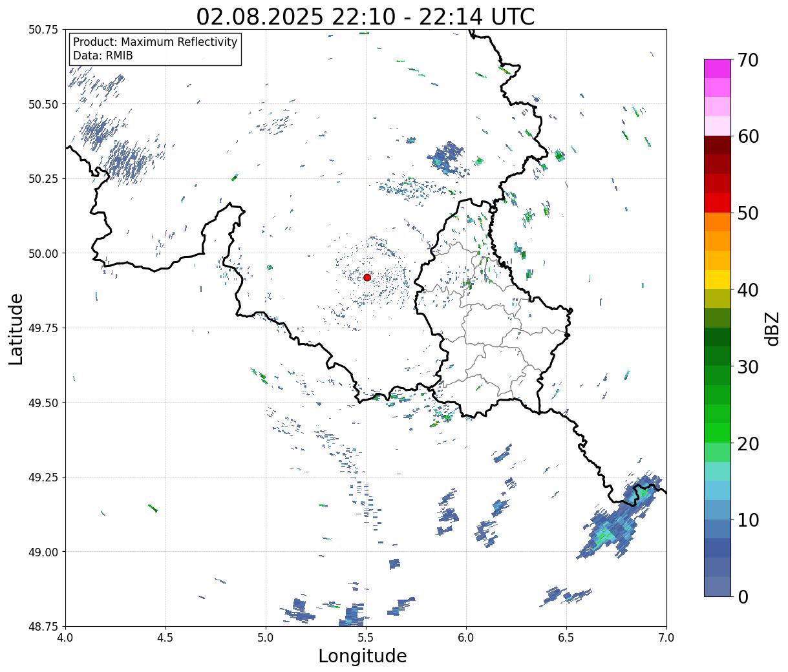Click the colorbar tick label 40
The width and height of the screenshot is (788, 672).
748,289
